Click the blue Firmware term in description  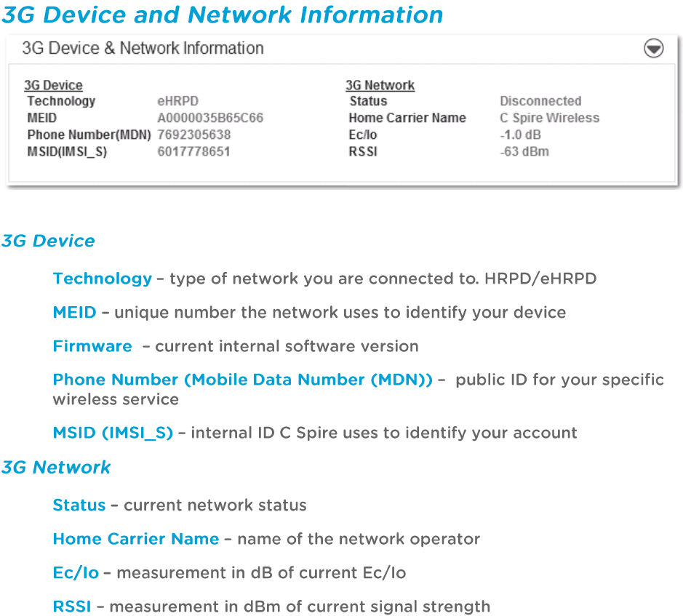[92, 346]
